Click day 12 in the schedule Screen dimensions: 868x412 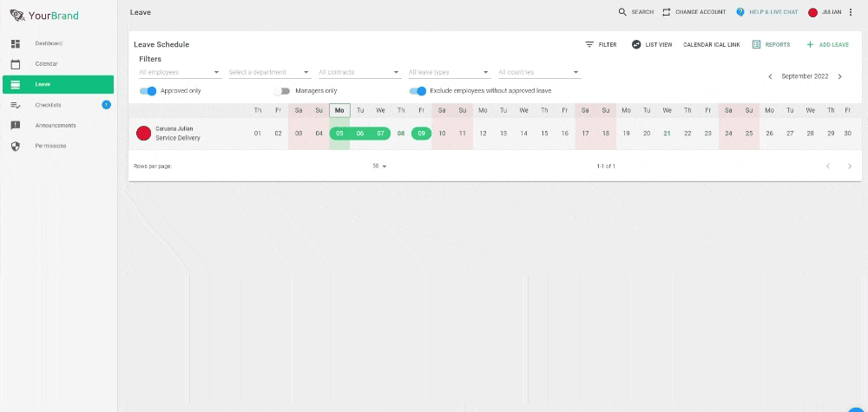pyautogui.click(x=483, y=134)
